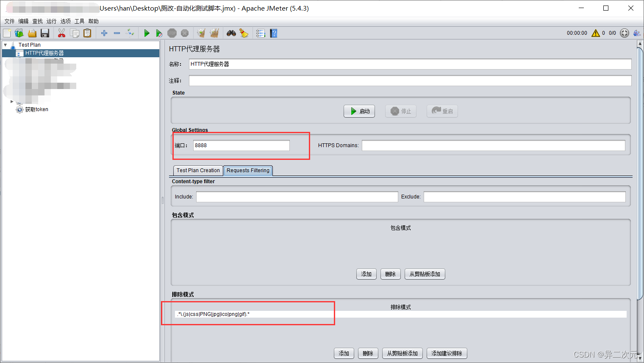Image resolution: width=644 pixels, height=363 pixels.
Task: Click the HTTPS Domains input field
Action: click(x=494, y=145)
